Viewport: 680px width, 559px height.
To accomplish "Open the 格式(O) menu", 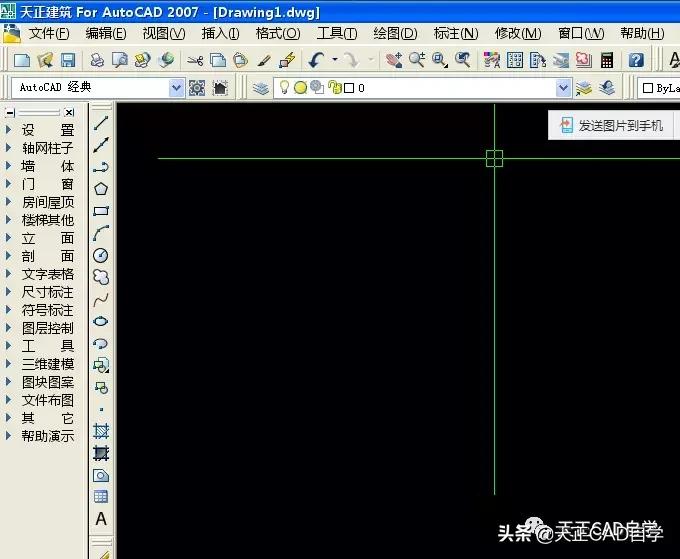I will [x=278, y=33].
